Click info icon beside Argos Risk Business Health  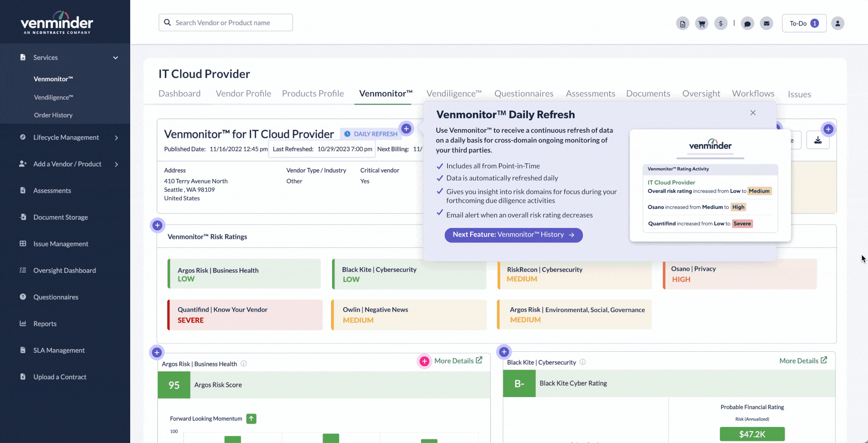pyautogui.click(x=244, y=363)
